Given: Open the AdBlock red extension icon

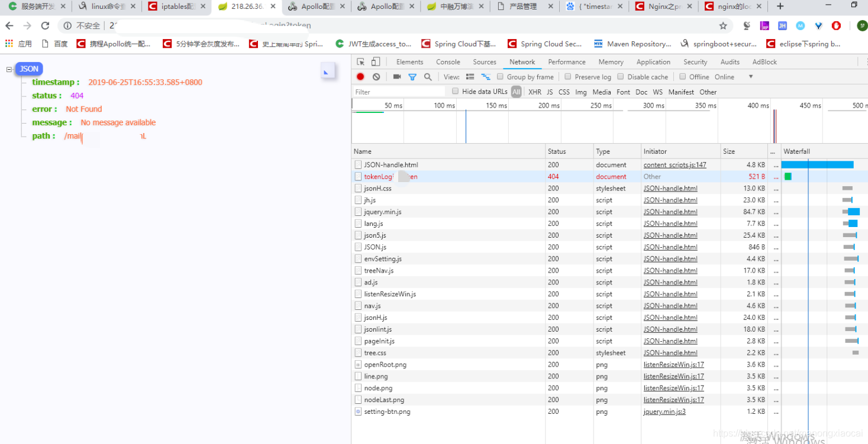Looking at the screenshot, I should pyautogui.click(x=836, y=25).
